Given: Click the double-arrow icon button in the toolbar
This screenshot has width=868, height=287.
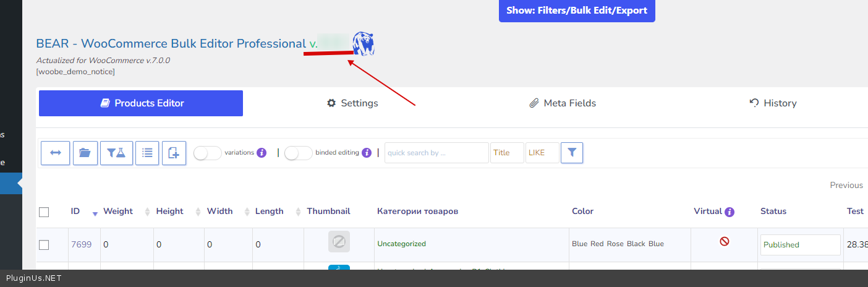Looking at the screenshot, I should tap(55, 153).
